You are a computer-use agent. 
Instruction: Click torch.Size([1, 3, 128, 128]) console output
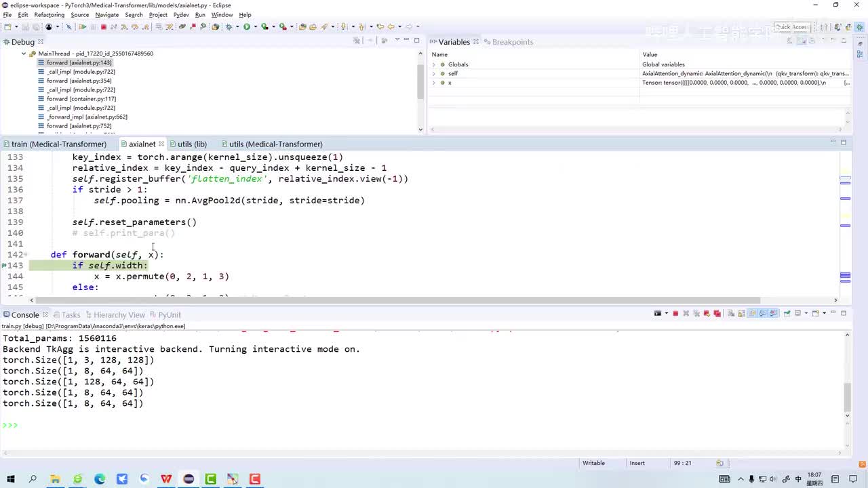79,360
